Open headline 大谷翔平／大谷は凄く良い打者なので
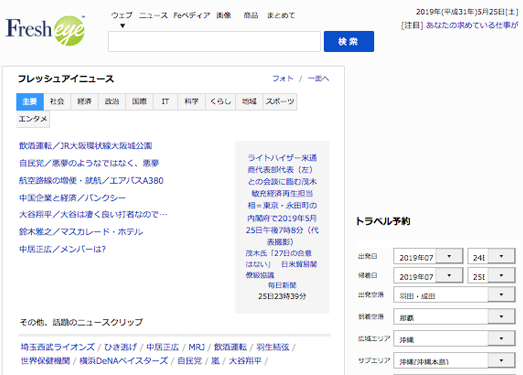523x375 pixels. tap(93, 214)
